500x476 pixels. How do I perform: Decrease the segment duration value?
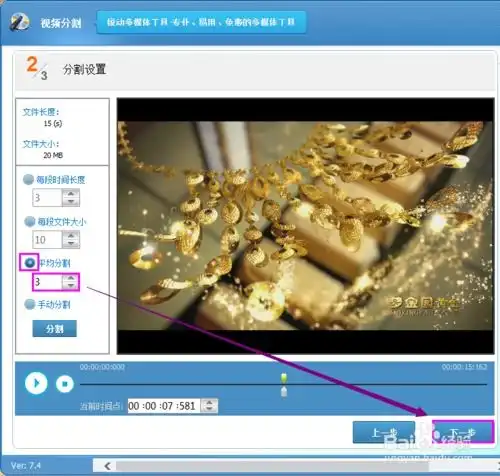coord(71,202)
